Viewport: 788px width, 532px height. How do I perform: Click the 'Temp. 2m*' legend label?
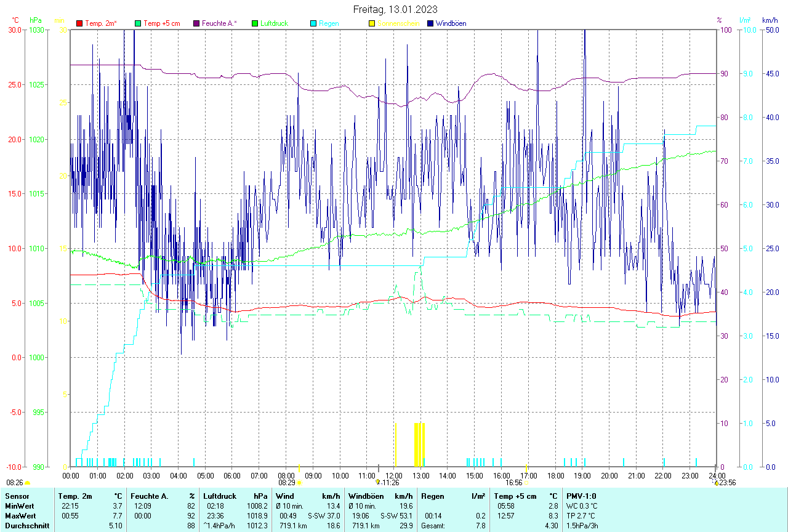(101, 23)
